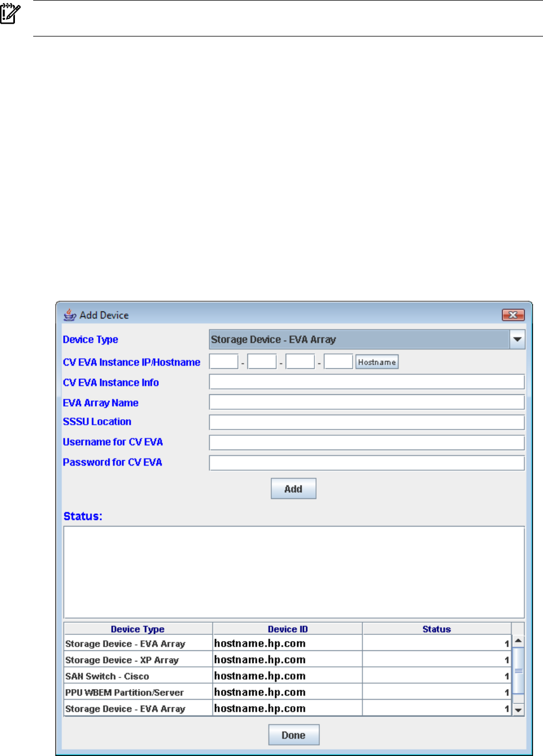Screen dimensions: 543x756
Task: Focus the third IP octet field
Action: tap(300, 362)
